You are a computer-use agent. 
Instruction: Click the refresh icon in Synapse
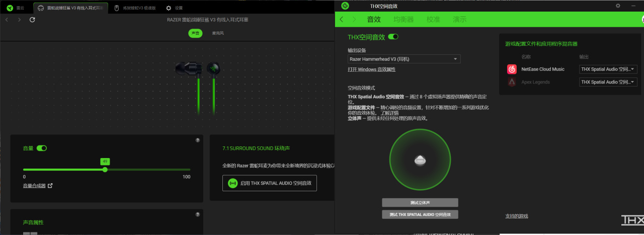click(x=32, y=20)
